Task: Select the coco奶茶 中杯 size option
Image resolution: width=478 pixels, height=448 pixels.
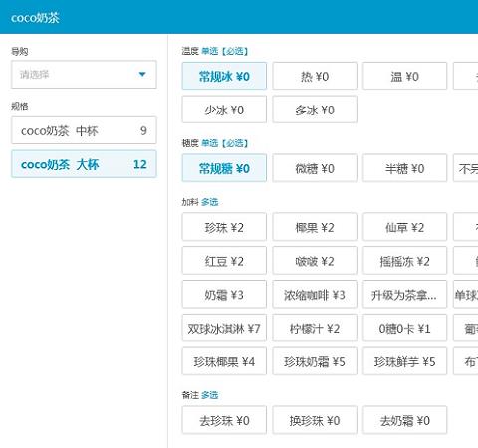Action: 84,130
